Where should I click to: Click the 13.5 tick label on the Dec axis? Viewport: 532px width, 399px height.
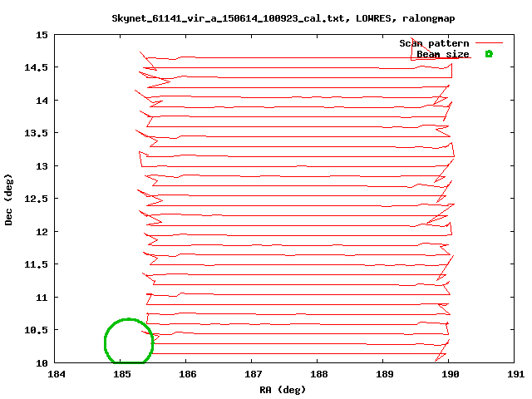click(37, 133)
